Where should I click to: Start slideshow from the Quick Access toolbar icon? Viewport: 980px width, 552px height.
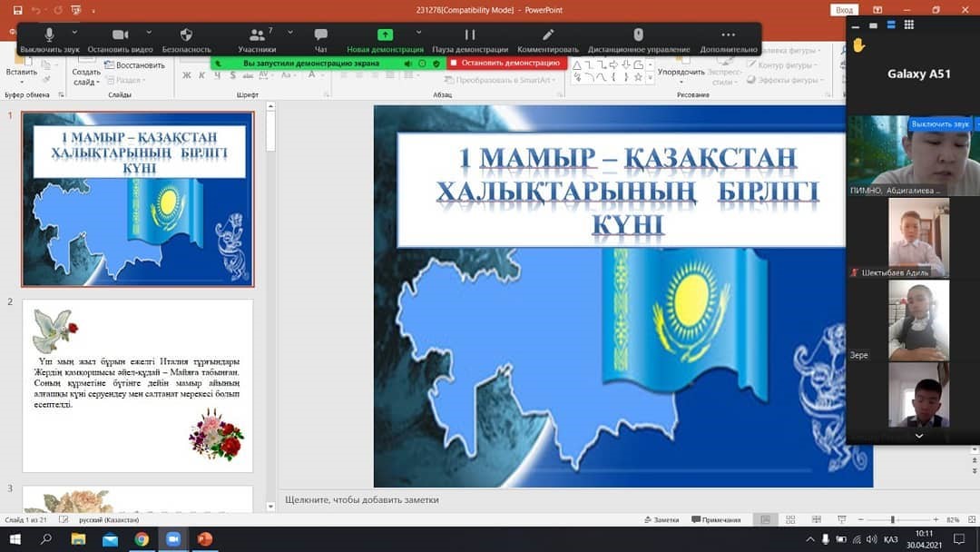[x=76, y=10]
